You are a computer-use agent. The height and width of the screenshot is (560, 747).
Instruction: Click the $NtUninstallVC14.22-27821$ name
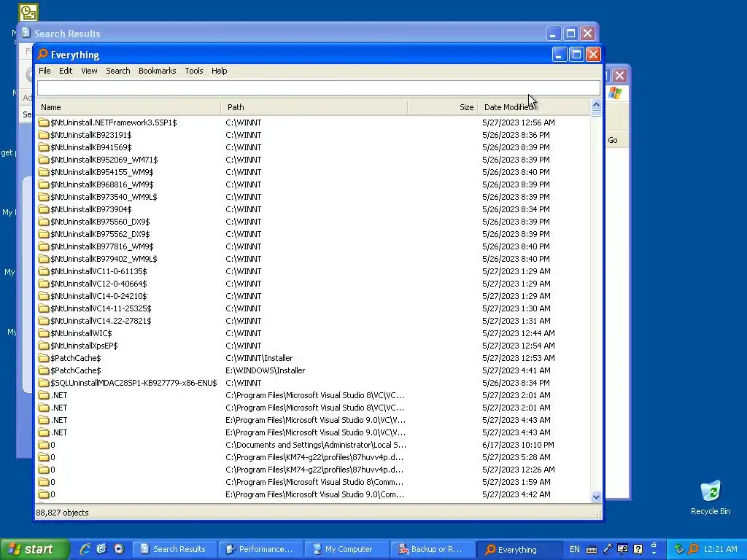pos(101,321)
